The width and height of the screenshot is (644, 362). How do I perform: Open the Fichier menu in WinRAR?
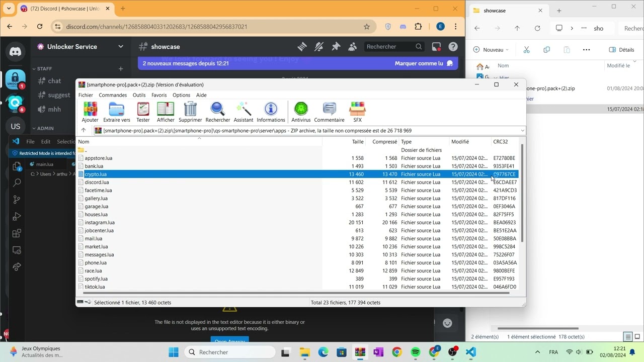(x=86, y=95)
